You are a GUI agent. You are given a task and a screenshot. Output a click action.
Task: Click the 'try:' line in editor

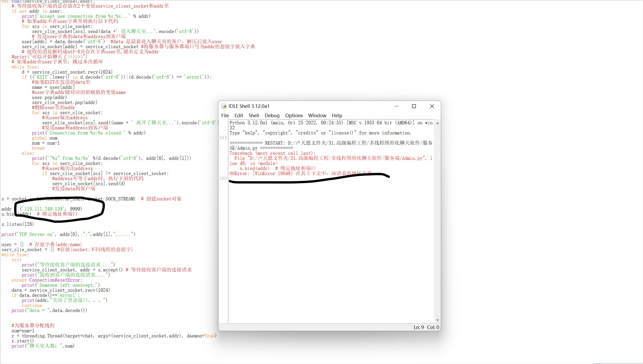coord(16,260)
